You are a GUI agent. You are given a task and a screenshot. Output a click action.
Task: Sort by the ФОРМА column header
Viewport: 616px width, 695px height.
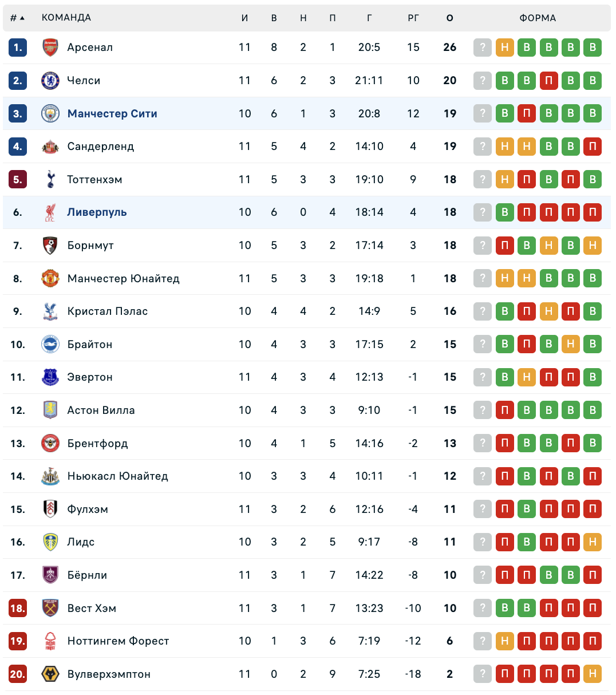538,18
